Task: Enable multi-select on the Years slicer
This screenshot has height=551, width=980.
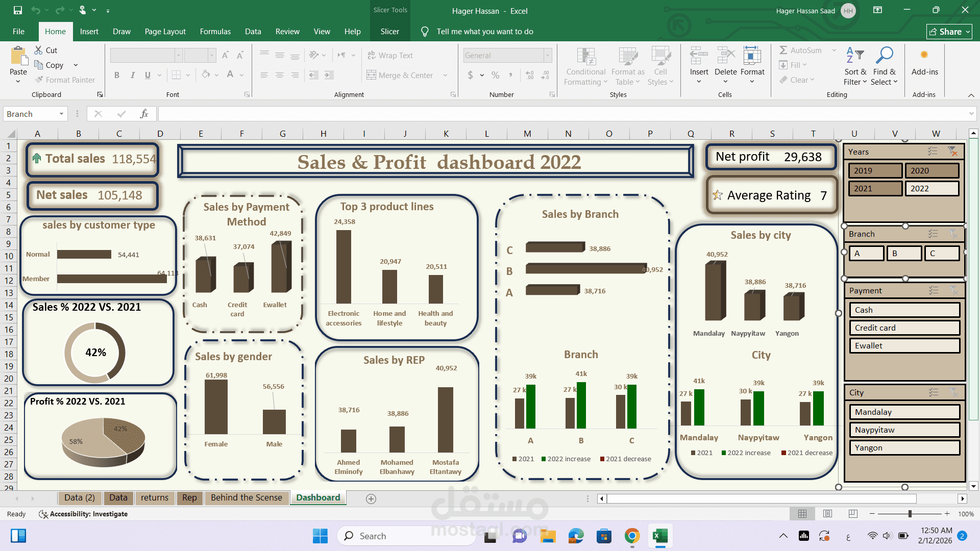Action: click(x=933, y=151)
